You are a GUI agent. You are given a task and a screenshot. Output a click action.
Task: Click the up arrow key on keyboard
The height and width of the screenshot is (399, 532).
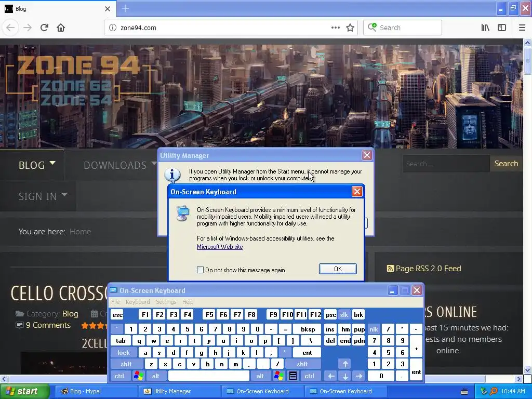click(x=345, y=364)
